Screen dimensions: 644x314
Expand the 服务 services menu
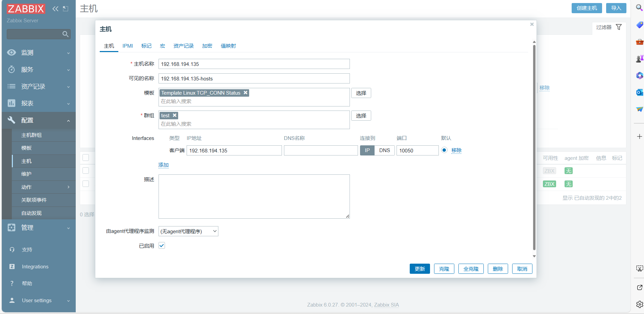click(39, 70)
